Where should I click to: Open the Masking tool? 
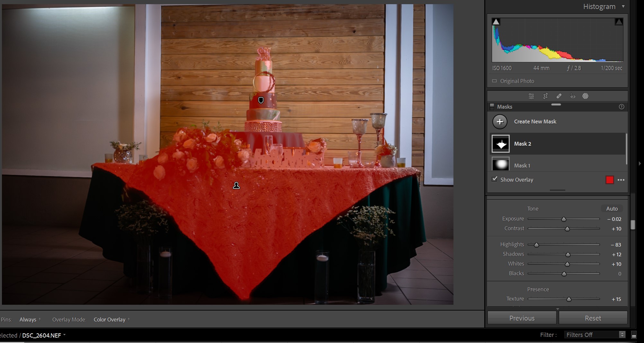[585, 96]
